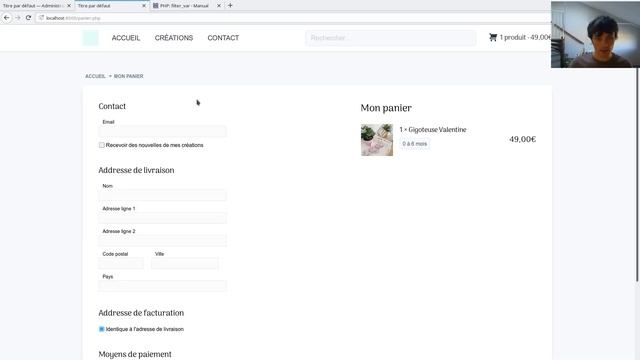Image resolution: width=640 pixels, height=360 pixels.
Task: Click the Moyens de paiement heading
Action: [x=135, y=354]
